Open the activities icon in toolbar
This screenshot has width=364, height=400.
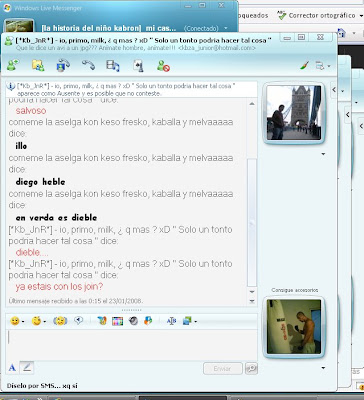point(113,65)
